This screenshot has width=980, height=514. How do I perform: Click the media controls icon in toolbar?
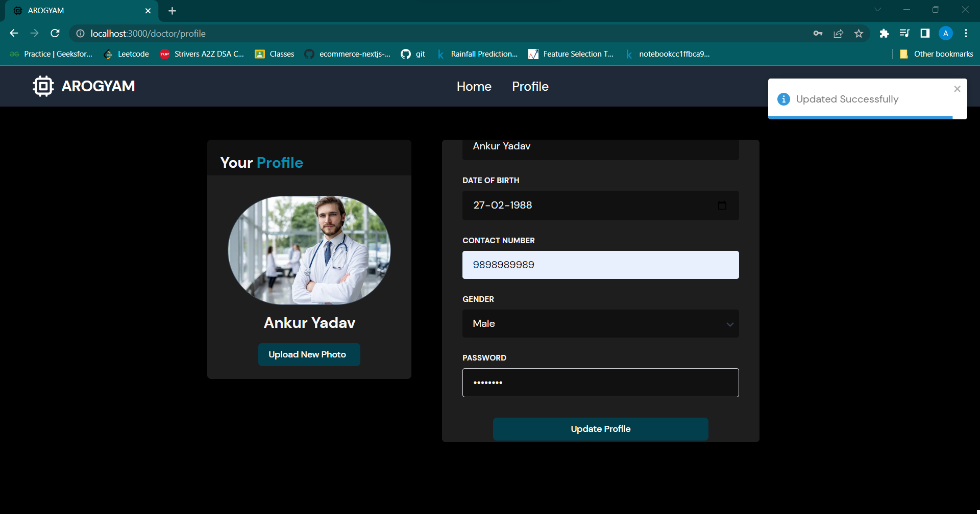[x=904, y=33]
